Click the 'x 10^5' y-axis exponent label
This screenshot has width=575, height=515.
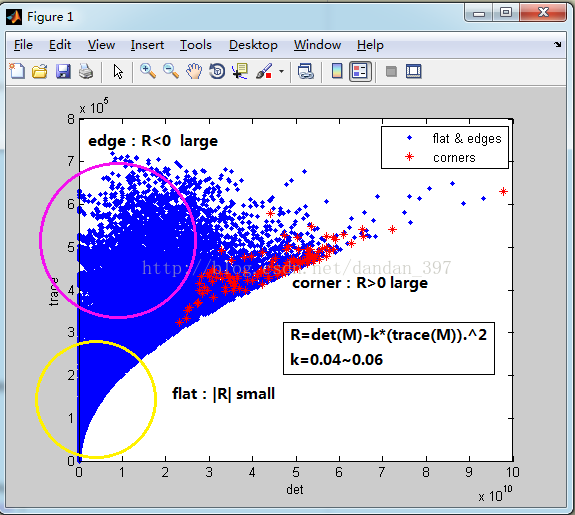coord(94,106)
